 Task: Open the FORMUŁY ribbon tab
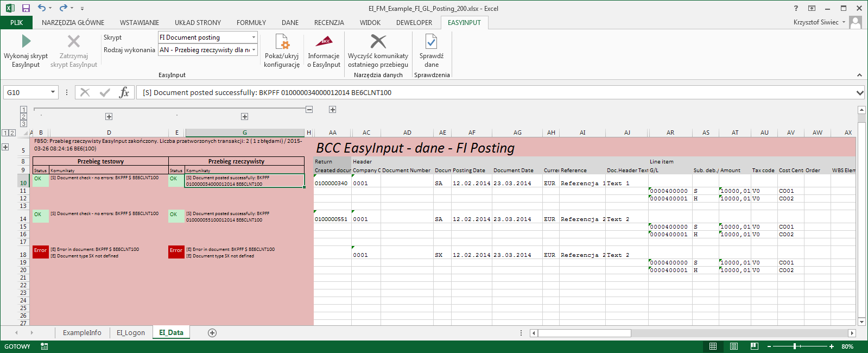[x=251, y=22]
